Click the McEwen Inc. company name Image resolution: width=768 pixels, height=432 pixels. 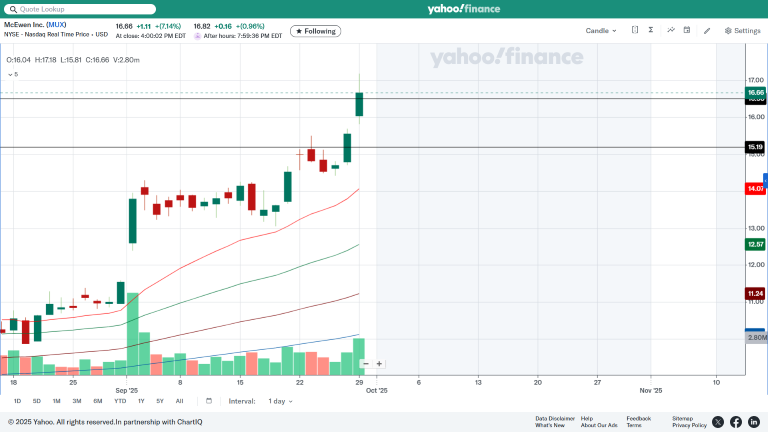click(x=24, y=24)
